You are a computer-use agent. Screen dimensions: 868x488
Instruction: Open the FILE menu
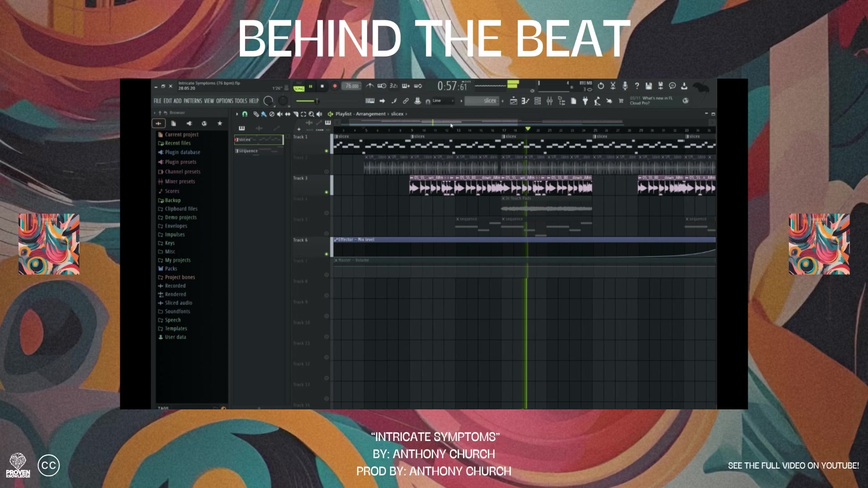157,101
